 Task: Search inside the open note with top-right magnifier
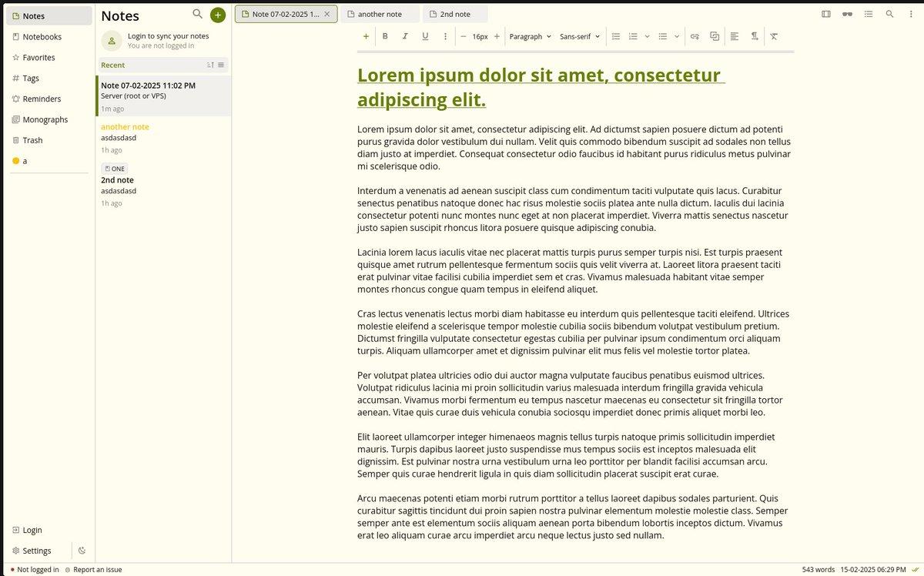tap(890, 14)
